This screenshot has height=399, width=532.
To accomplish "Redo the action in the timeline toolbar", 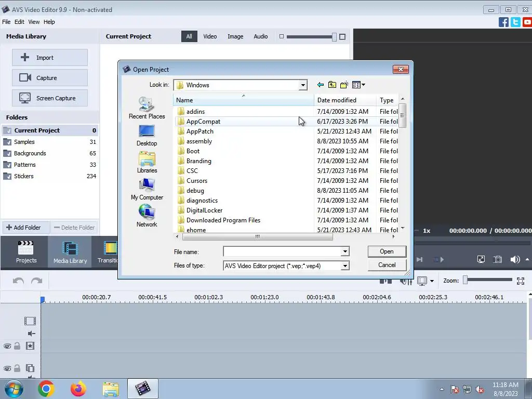I will [37, 281].
